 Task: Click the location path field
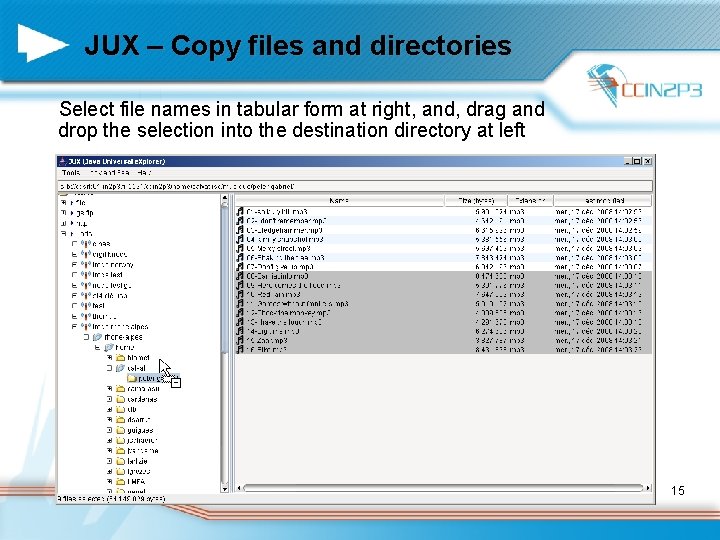pos(356,186)
